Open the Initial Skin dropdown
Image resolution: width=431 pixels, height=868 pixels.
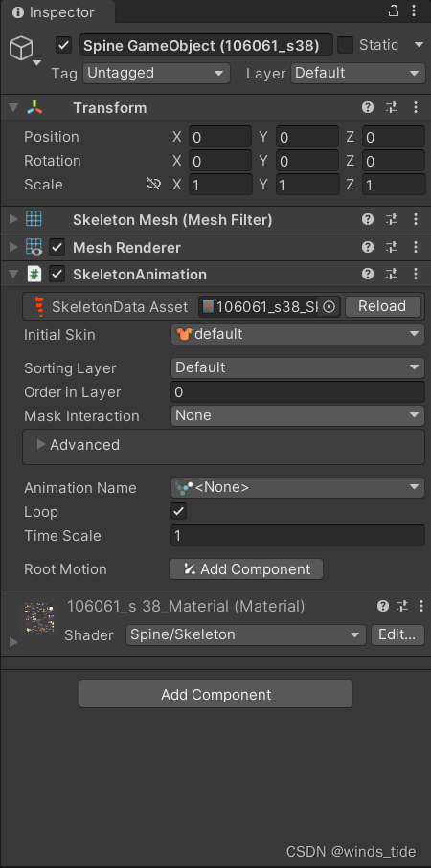click(x=298, y=334)
